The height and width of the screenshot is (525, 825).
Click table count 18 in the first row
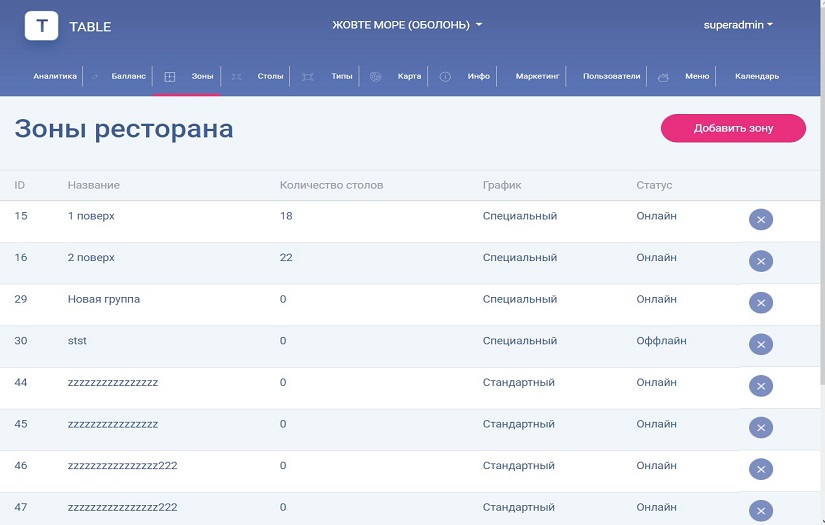pos(286,216)
